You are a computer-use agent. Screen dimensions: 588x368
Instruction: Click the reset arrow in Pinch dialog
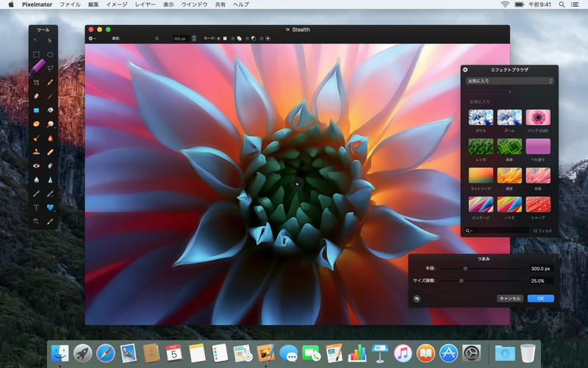click(417, 299)
